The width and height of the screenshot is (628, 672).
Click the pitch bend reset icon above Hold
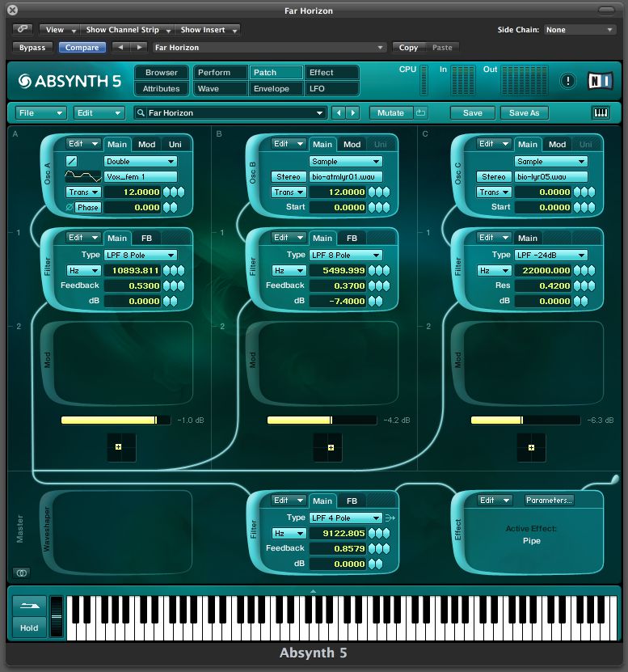(29, 606)
